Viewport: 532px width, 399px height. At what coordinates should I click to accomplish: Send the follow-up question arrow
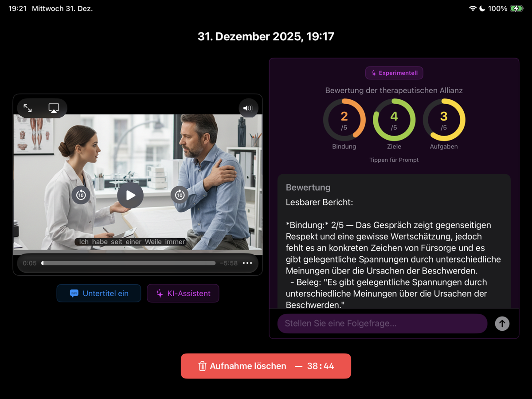[x=502, y=323]
